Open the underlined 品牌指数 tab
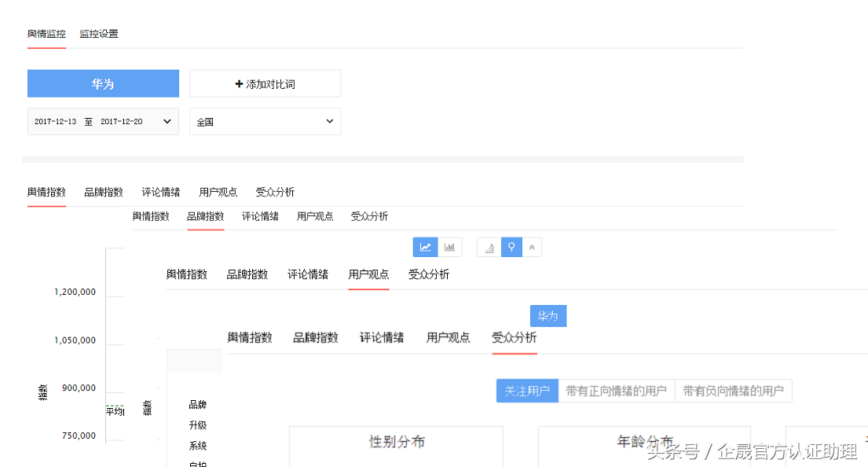This screenshot has width=868, height=467. (205, 216)
